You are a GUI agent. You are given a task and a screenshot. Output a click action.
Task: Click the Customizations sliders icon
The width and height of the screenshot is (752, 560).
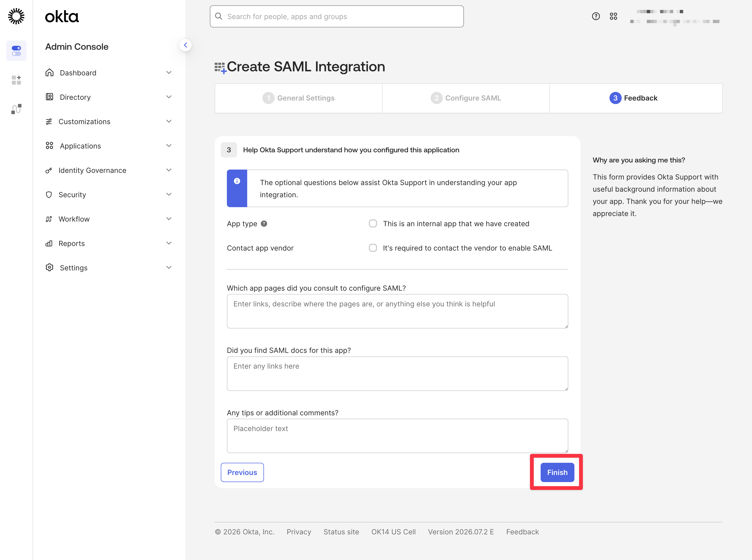(x=49, y=121)
